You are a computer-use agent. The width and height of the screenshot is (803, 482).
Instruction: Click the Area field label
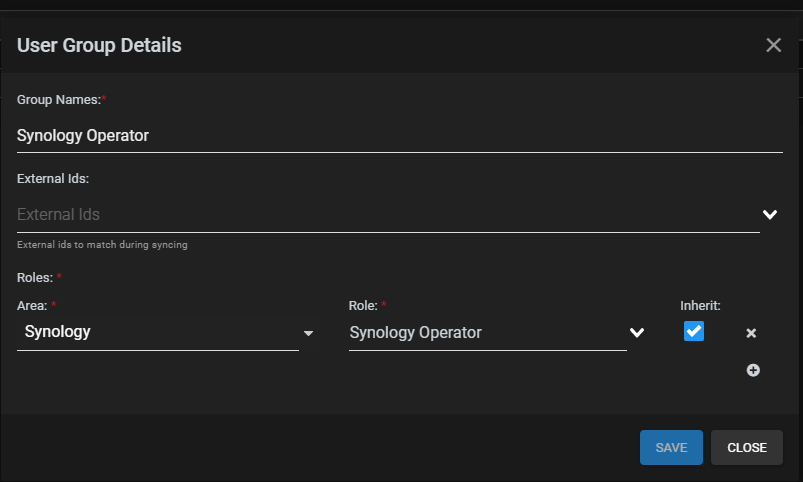click(32, 306)
